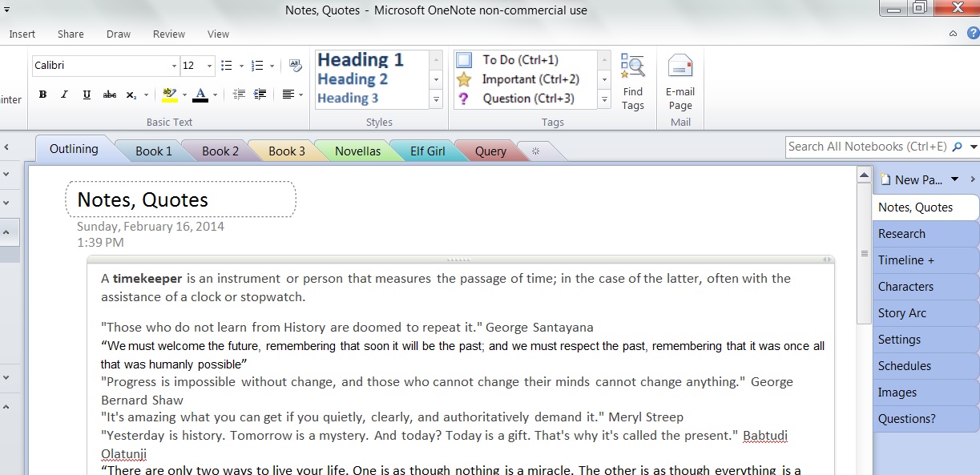Click the numbered list icon

click(x=257, y=66)
